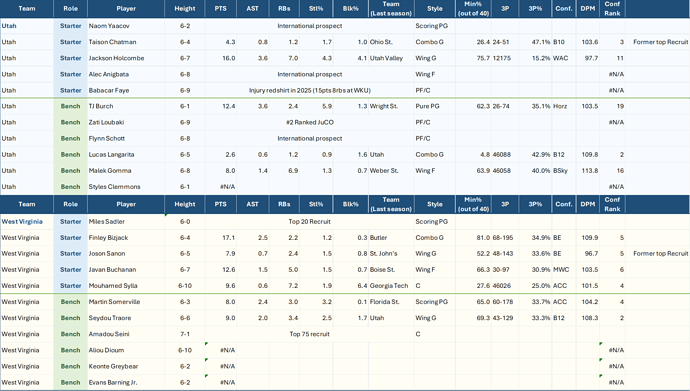
Task: Click the Alec Anigbata player cell
Action: (x=126, y=74)
